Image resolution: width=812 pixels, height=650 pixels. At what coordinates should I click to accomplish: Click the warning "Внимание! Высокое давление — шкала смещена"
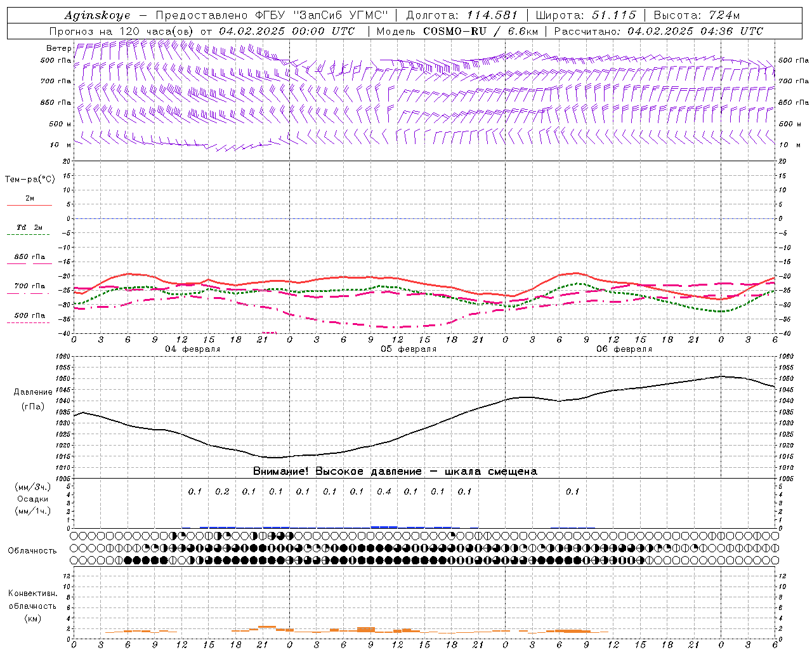(395, 472)
